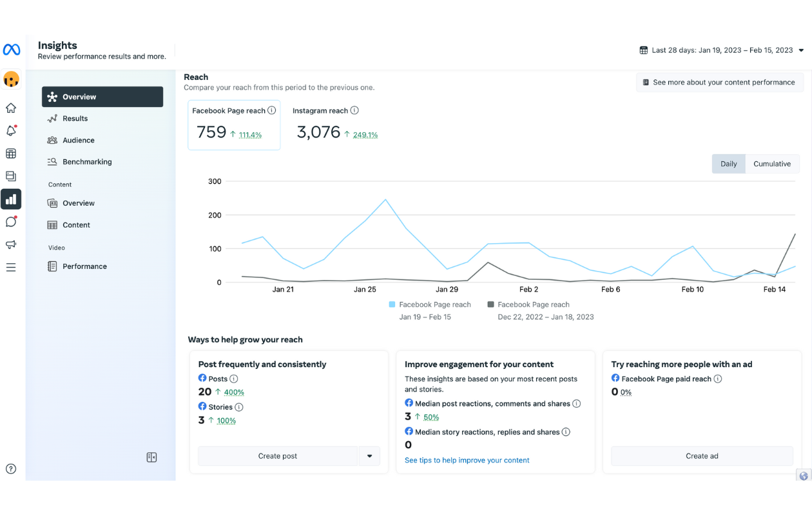The width and height of the screenshot is (812, 516).
Task: Click the 0% paid reach change link
Action: coord(626,392)
